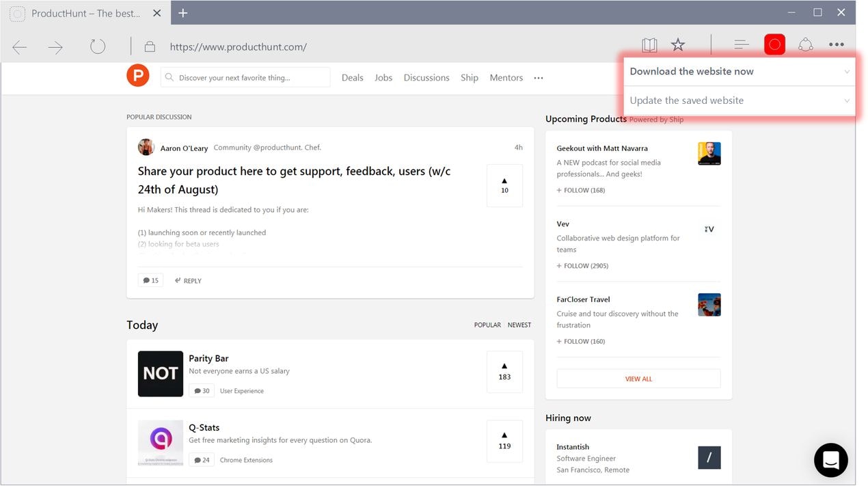Image resolution: width=868 pixels, height=486 pixels.
Task: Open the Q-Stats product title
Action: tap(204, 427)
